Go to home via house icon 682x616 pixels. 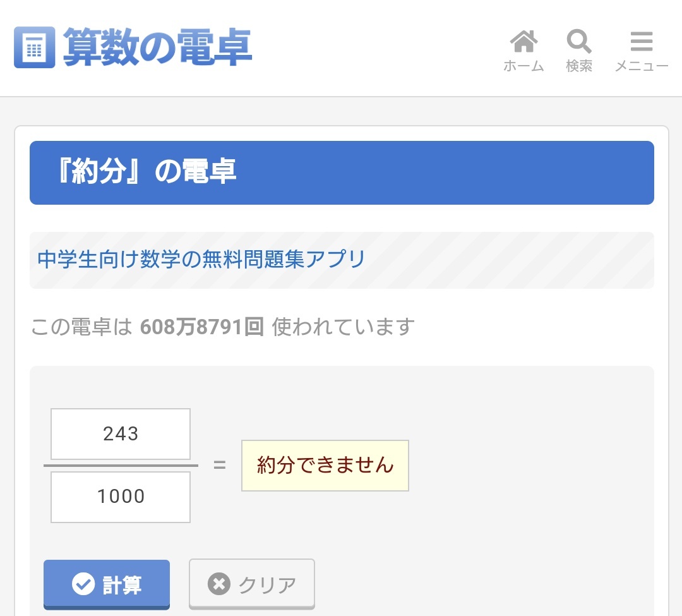pos(523,42)
